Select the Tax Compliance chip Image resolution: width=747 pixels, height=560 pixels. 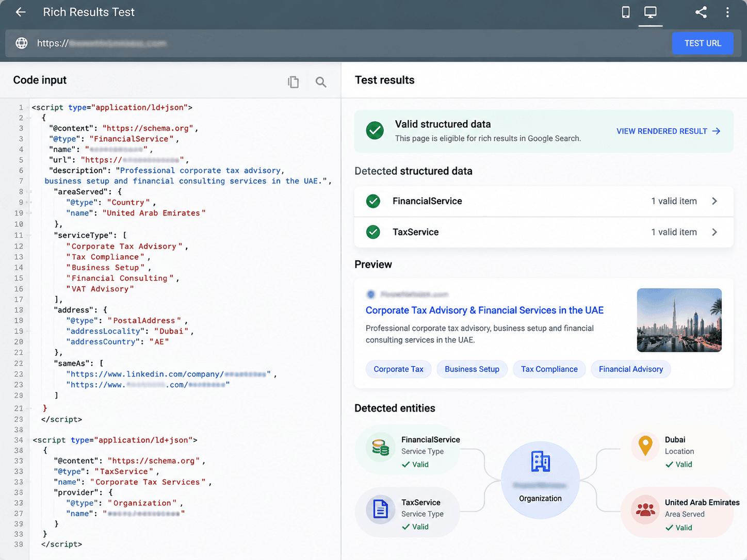tap(549, 369)
